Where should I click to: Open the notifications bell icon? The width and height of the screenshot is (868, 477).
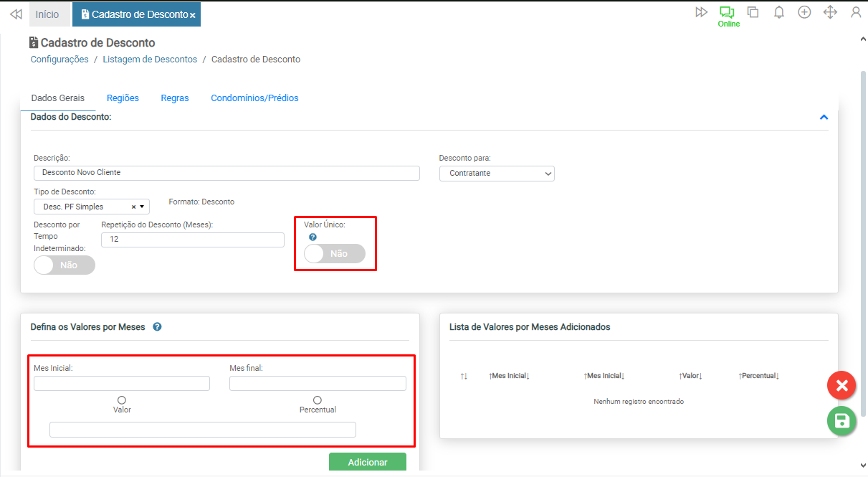779,13
